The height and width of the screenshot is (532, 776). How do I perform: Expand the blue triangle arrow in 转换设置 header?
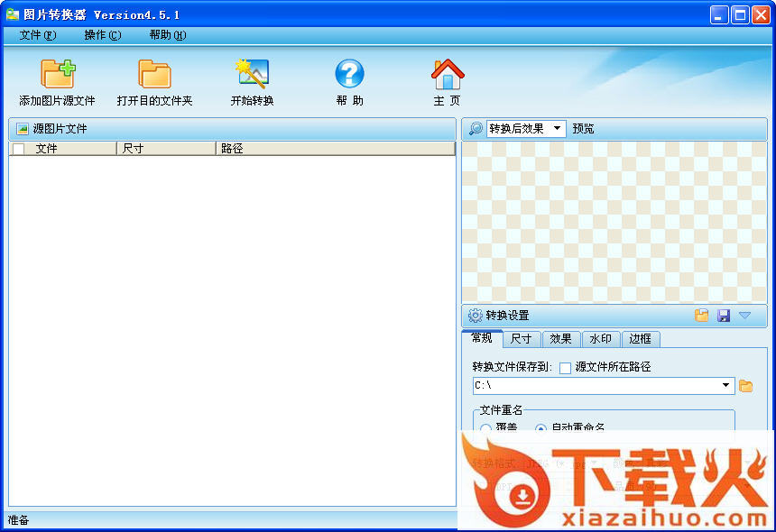click(744, 315)
